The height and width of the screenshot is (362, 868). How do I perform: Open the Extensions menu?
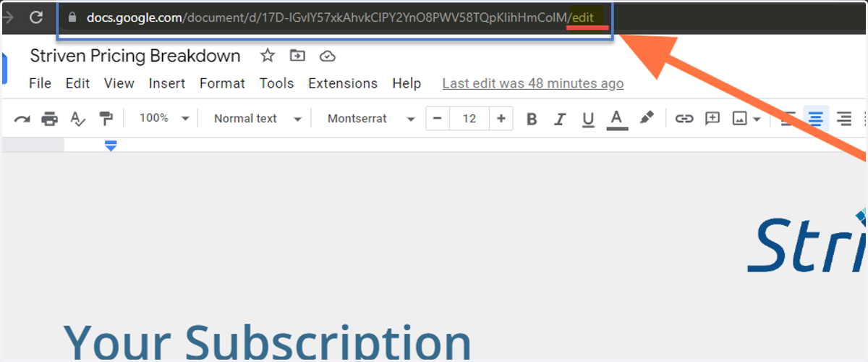tap(343, 83)
